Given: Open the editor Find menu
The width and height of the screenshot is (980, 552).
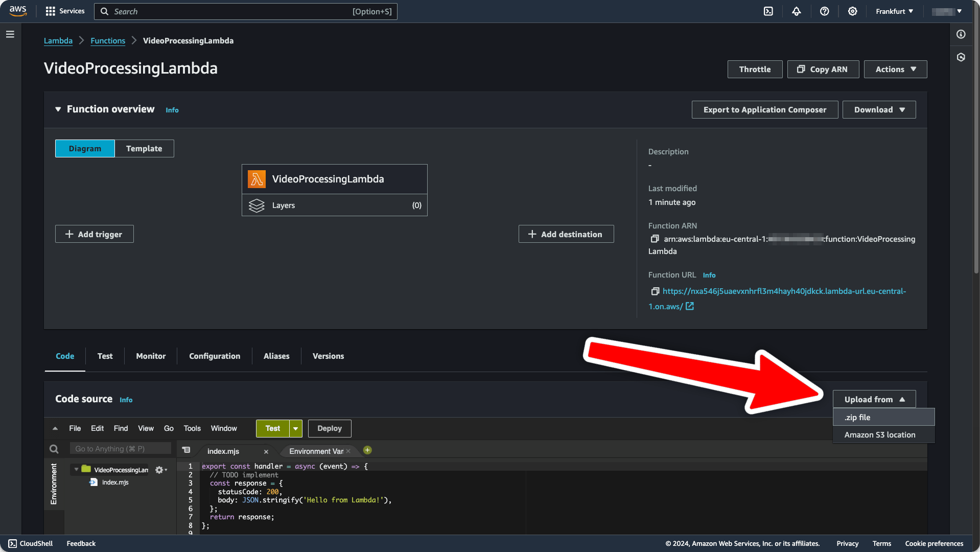Looking at the screenshot, I should pos(121,429).
